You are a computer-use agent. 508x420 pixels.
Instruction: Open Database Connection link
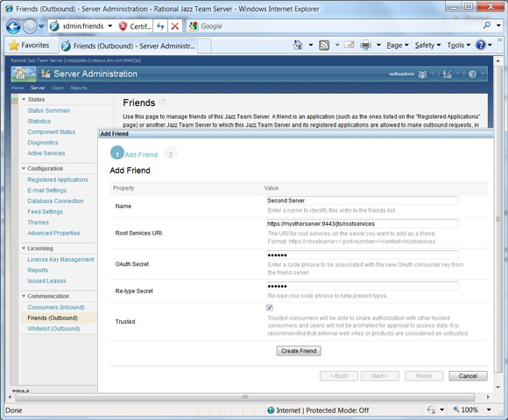tap(55, 201)
